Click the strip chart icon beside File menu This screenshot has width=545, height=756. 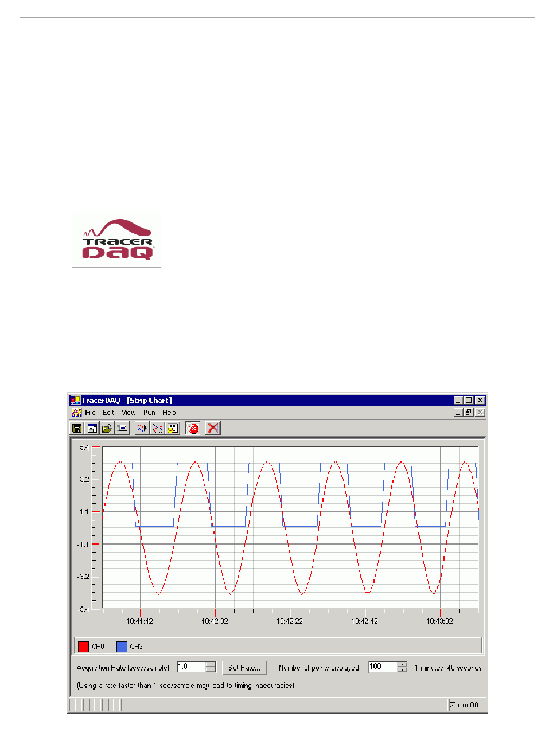pyautogui.click(x=76, y=413)
